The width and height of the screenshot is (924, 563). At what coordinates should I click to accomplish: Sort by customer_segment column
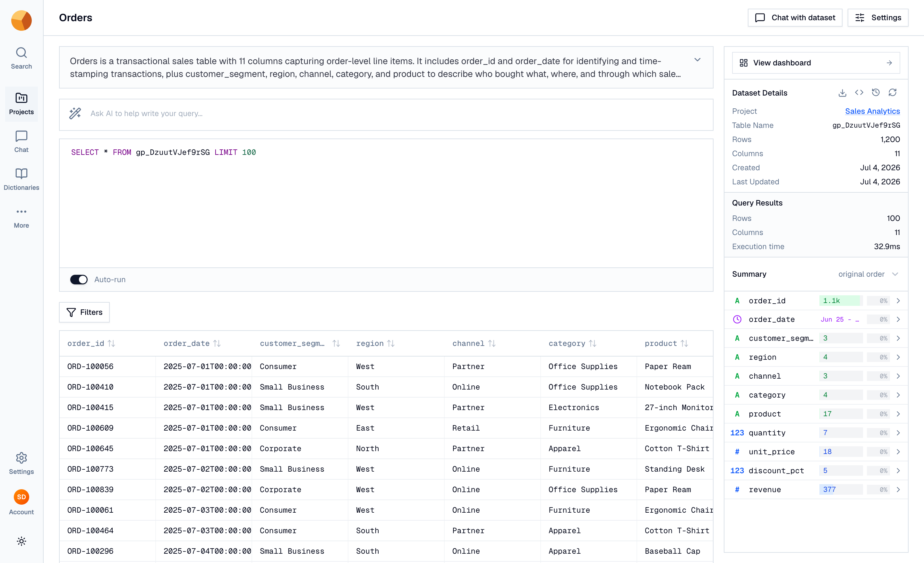coord(336,343)
